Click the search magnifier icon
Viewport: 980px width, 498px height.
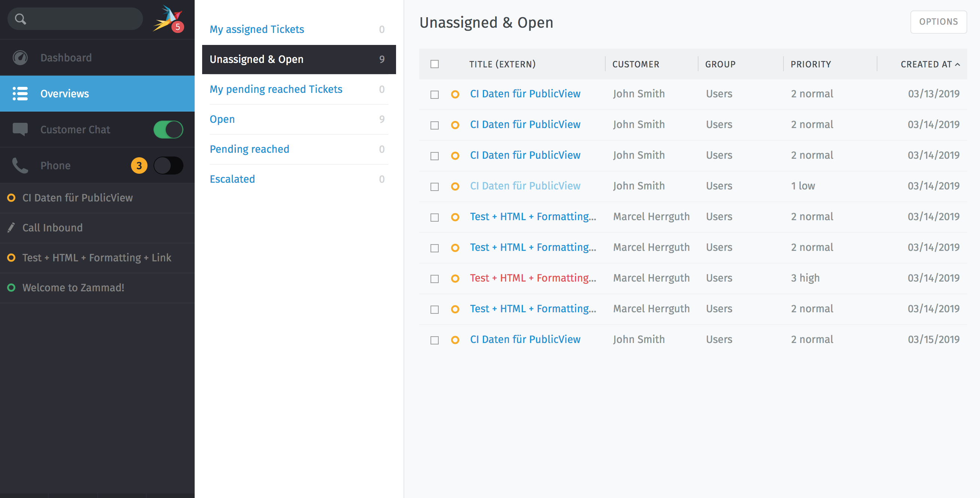(x=21, y=18)
